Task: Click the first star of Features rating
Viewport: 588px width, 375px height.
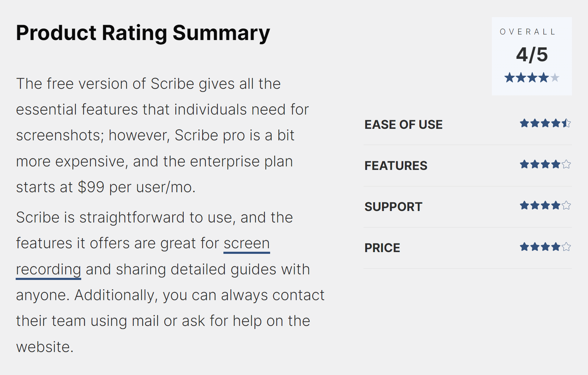Action: pyautogui.click(x=525, y=164)
